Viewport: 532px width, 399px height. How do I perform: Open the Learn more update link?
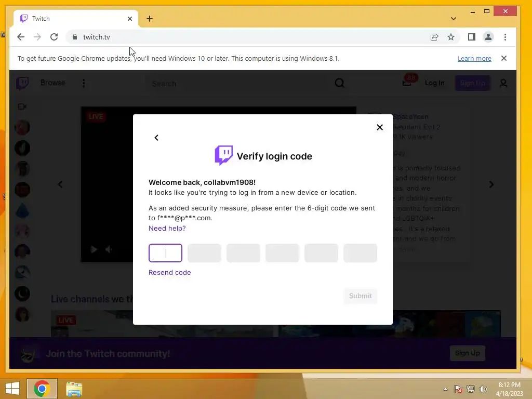474,58
